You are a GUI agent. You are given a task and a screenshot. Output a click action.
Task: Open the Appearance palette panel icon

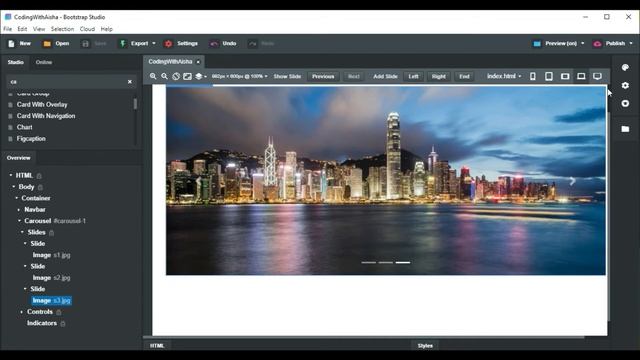point(625,67)
